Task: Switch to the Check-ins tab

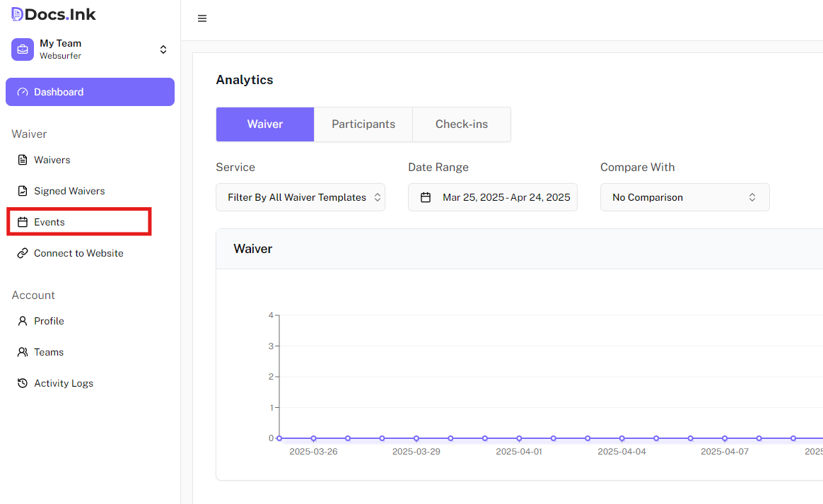Action: click(x=461, y=124)
